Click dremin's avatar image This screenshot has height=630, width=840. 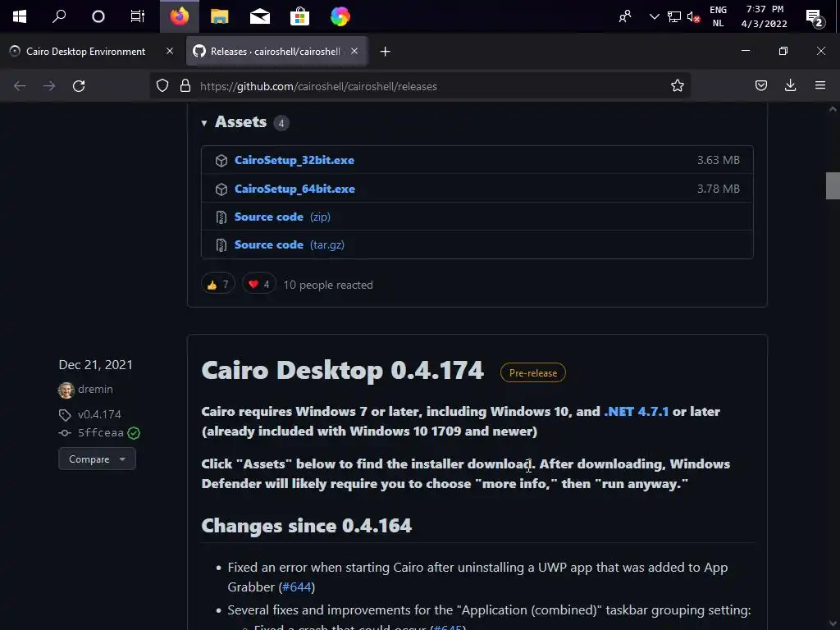point(66,390)
